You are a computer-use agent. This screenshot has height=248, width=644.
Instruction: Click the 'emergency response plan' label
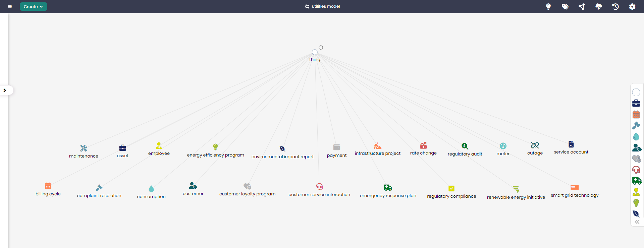point(388,196)
